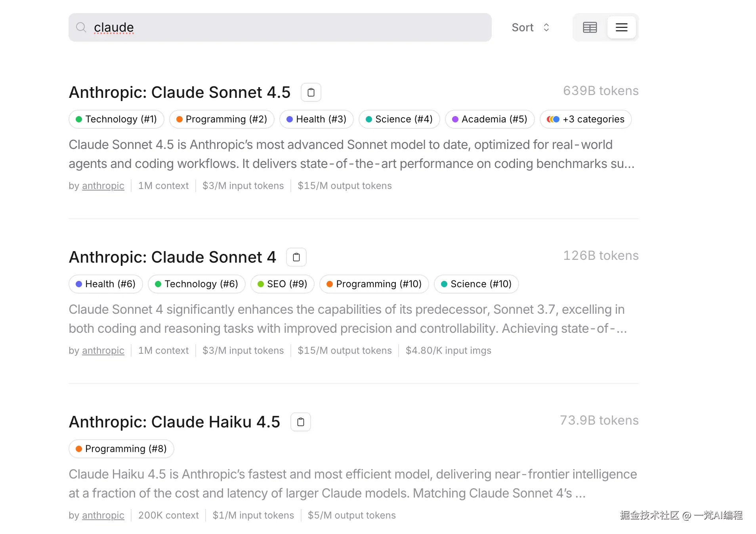Expand the +3 categories tag
Screen dimensions: 756x534
tap(586, 119)
